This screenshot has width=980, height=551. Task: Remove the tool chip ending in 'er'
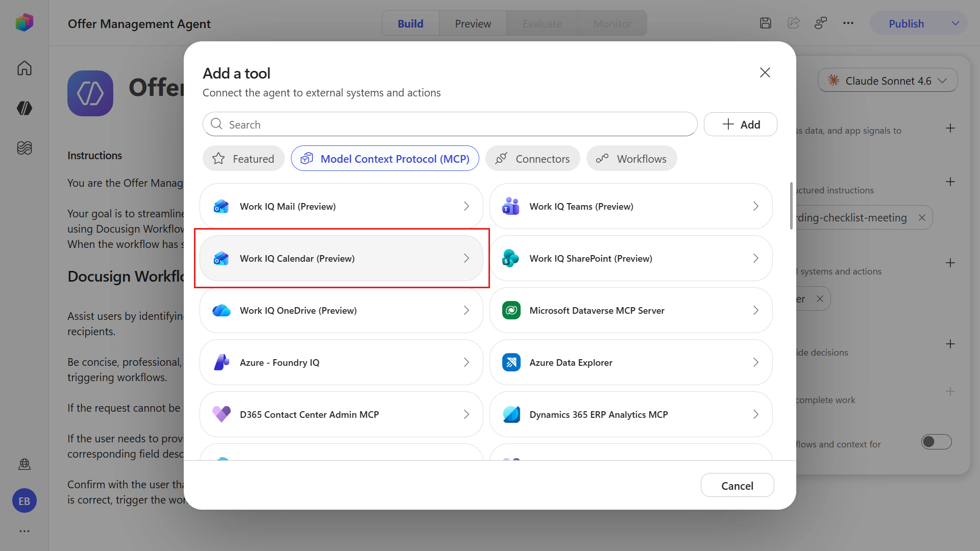[x=820, y=299]
